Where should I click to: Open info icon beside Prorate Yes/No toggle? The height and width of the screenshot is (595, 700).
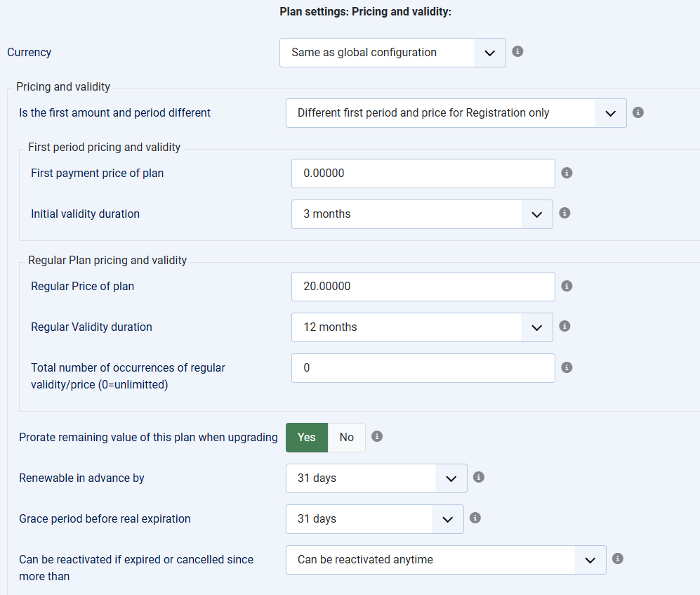pos(377,436)
